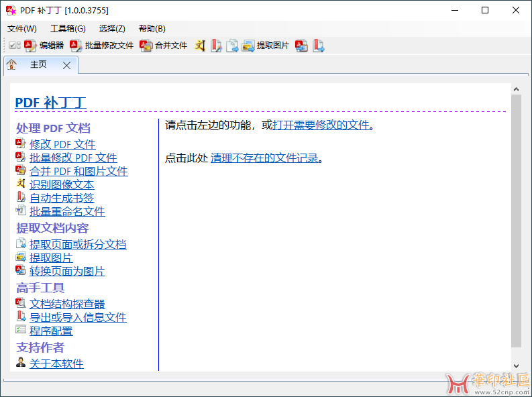Screen dimensions: 532x397
Task: Click 提取页面或拆分文档 link
Action: pos(78,245)
